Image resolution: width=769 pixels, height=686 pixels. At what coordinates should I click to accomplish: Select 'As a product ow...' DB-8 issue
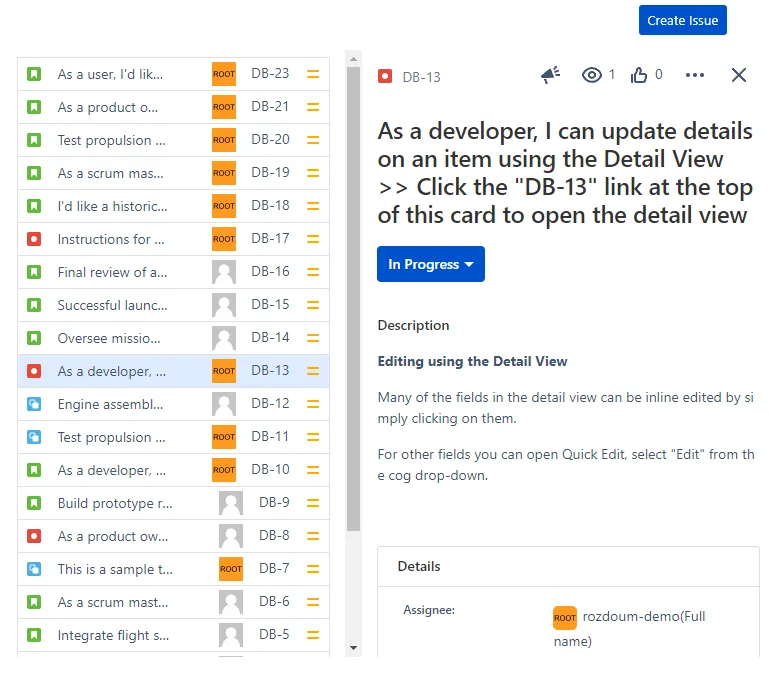pyautogui.click(x=113, y=536)
